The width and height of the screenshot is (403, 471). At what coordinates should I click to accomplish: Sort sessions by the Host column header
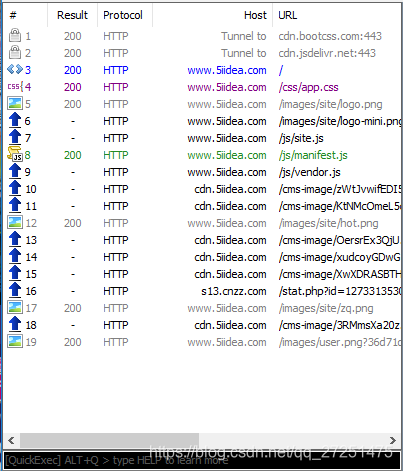pos(213,15)
